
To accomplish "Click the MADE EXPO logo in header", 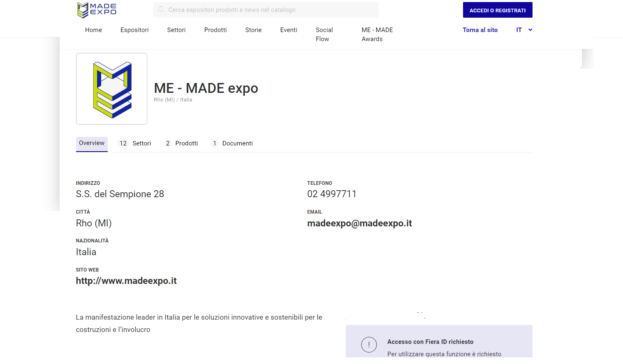I will [x=97, y=10].
